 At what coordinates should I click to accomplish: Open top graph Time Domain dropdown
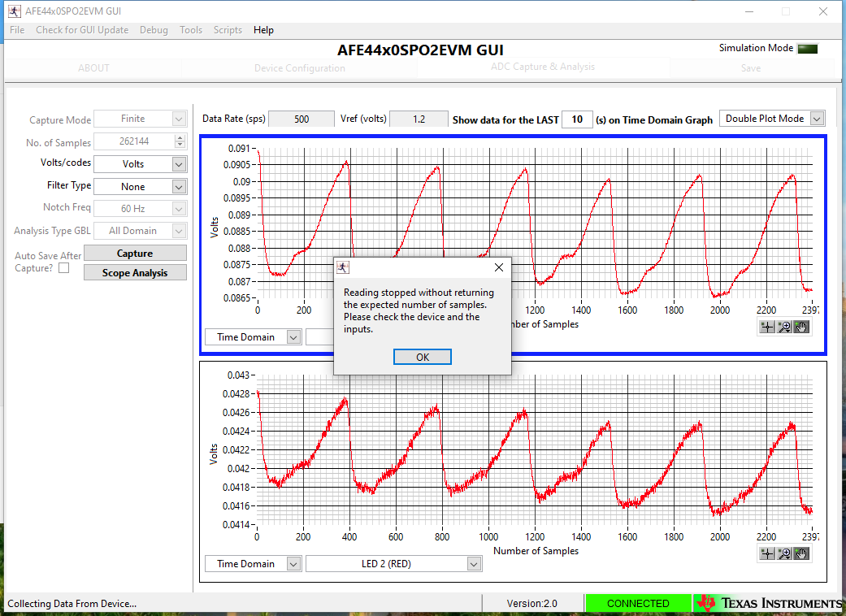(293, 337)
